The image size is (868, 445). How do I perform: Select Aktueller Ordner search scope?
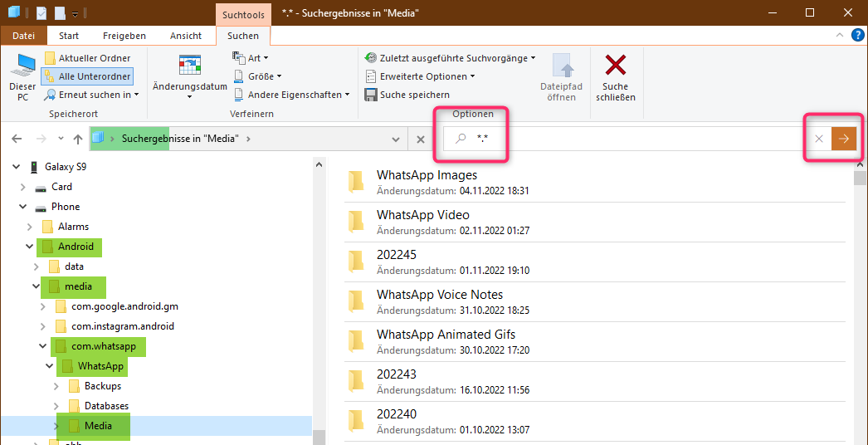87,58
